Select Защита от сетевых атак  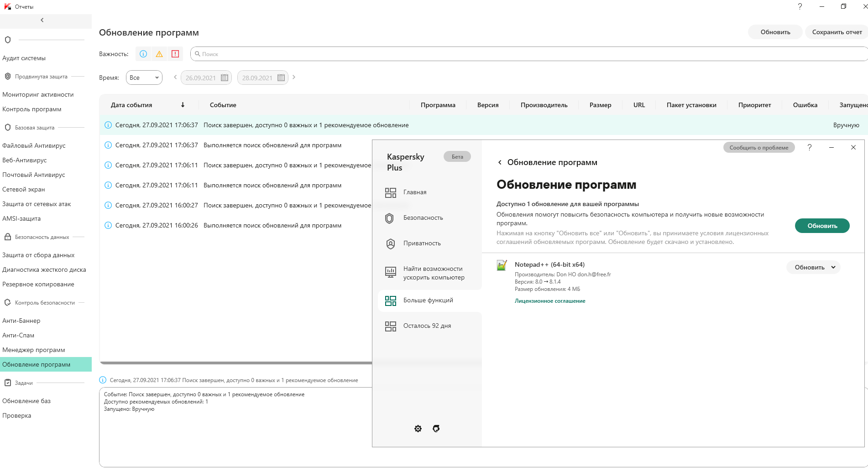[x=37, y=204]
